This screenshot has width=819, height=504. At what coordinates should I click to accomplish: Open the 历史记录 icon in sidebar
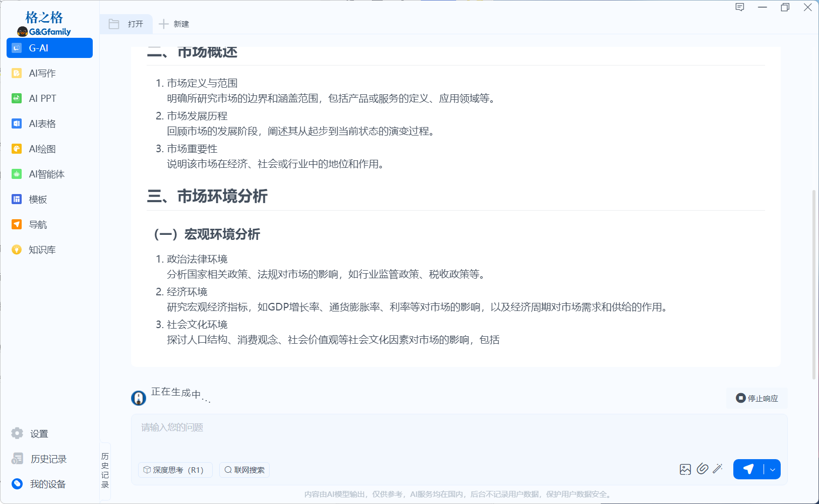click(17, 459)
